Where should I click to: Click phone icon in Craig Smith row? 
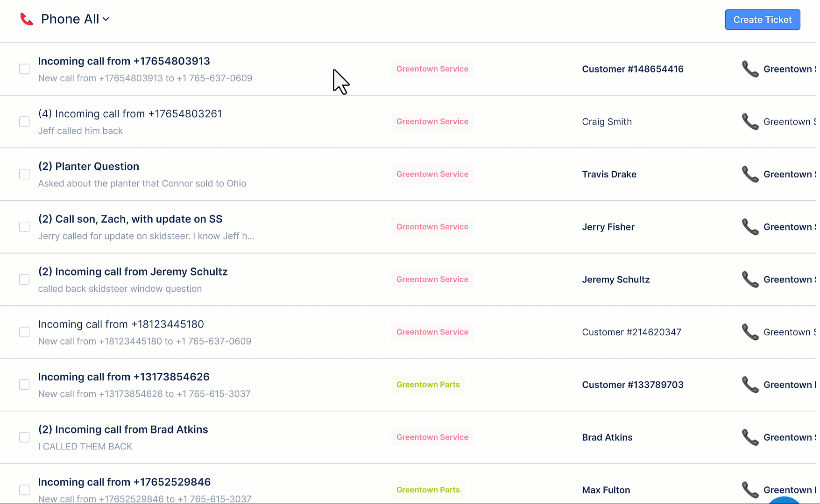(750, 122)
